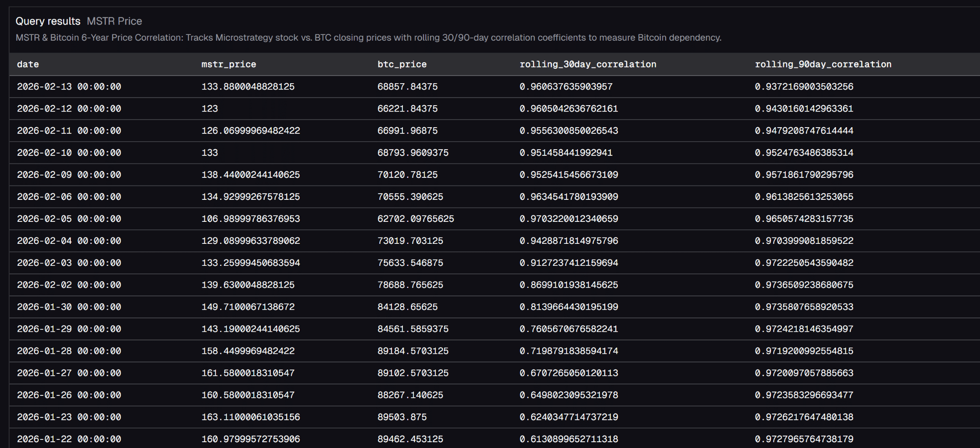Screen dimensions: 980x448
Task: Click the 'date' column header
Action: click(x=28, y=64)
